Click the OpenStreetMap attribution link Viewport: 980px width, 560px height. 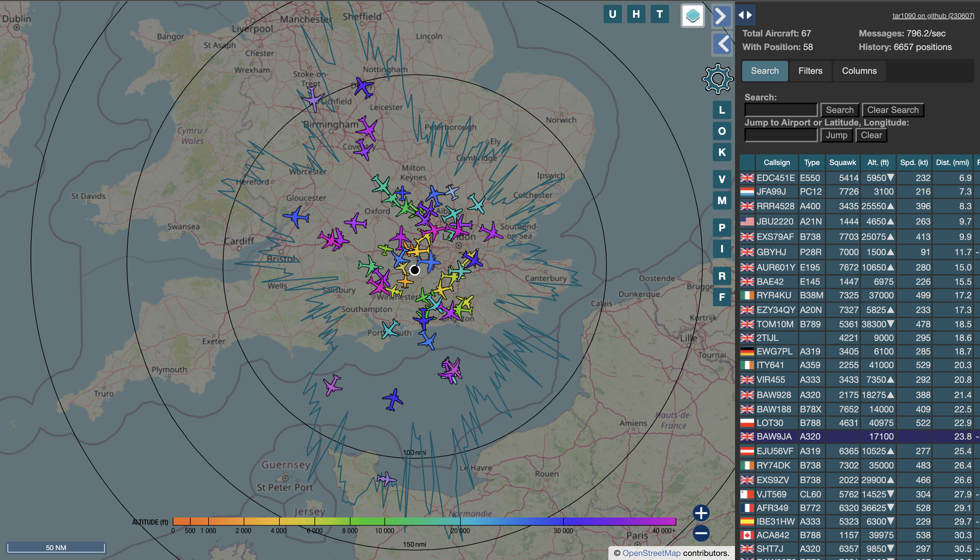651,553
